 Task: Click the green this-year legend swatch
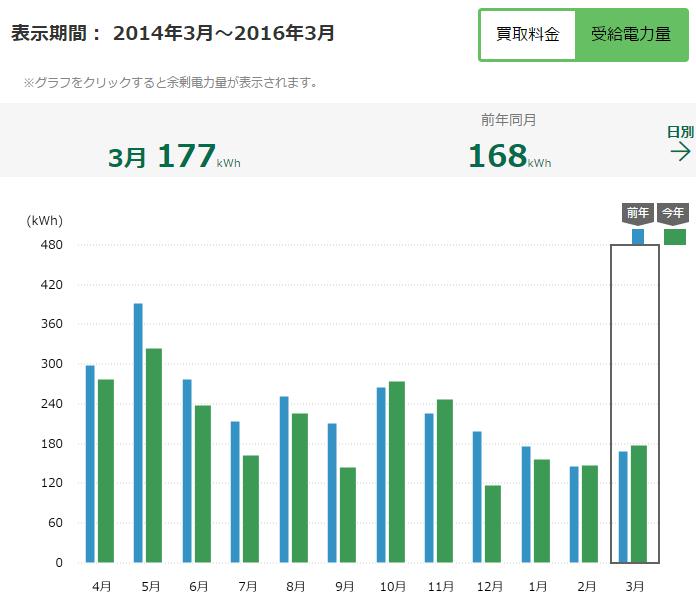point(675,237)
